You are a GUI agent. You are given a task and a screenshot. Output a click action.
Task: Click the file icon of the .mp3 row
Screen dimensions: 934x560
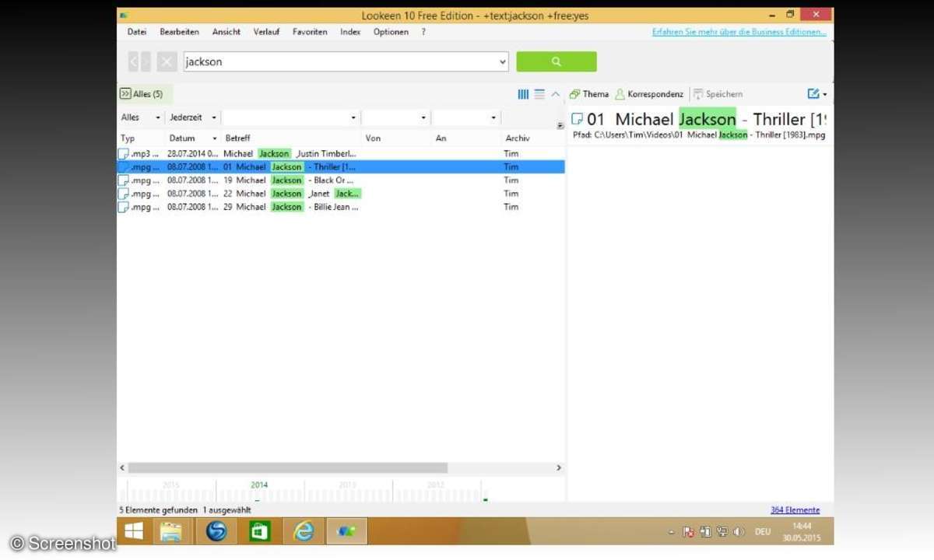tap(123, 154)
